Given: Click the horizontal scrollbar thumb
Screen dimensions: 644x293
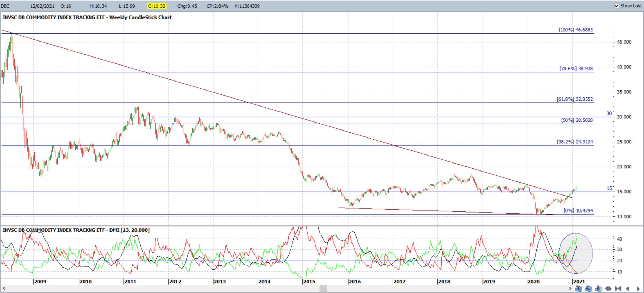Looking at the screenshot, I should coord(323,288).
